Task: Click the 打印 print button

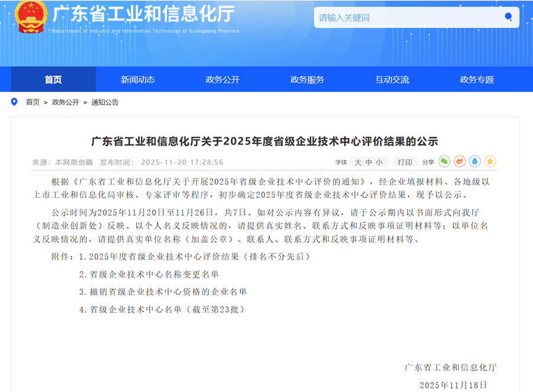Action: point(405,162)
